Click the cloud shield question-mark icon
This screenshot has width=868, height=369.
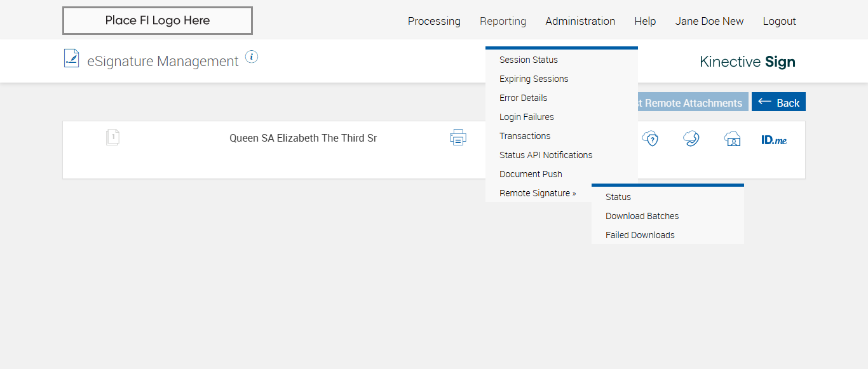click(650, 138)
